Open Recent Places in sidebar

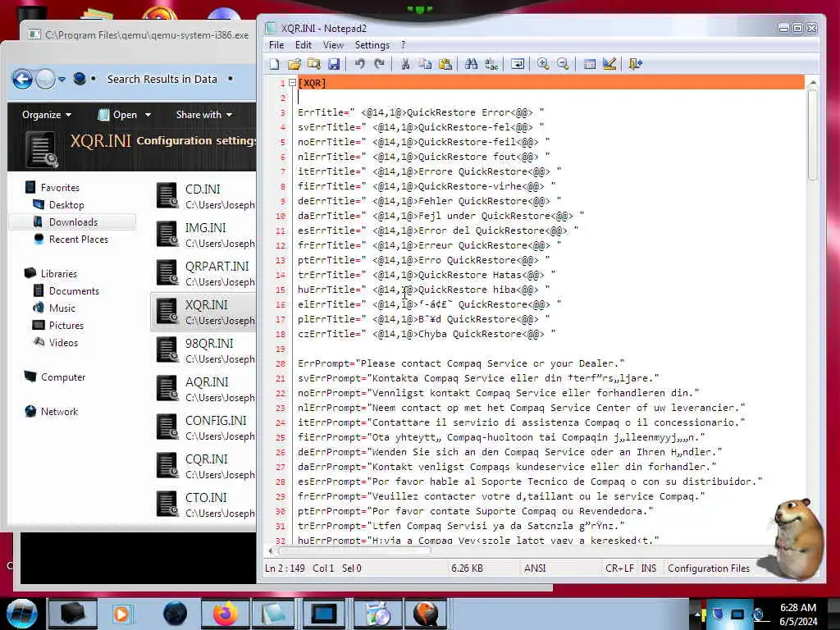[x=78, y=239]
